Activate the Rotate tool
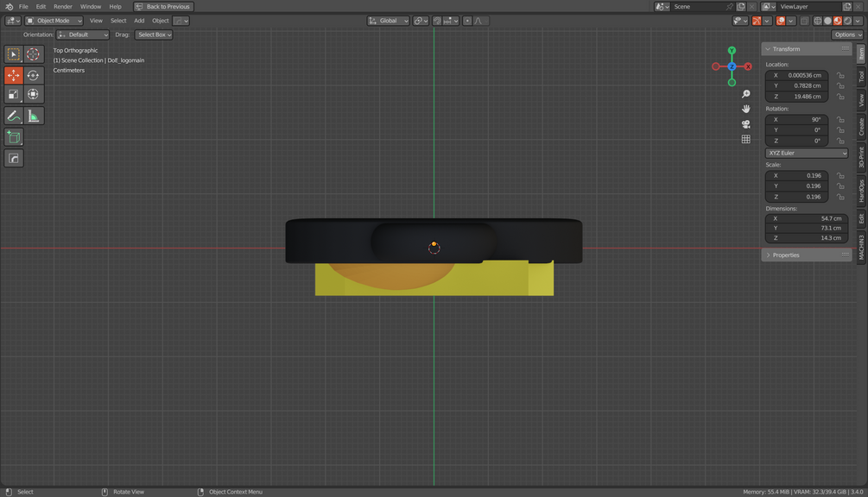This screenshot has height=497, width=868. tap(33, 75)
